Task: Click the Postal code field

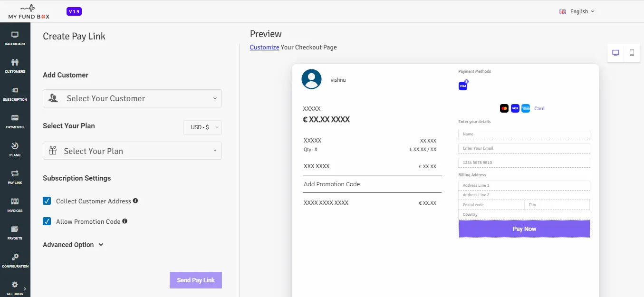Action: (491, 205)
